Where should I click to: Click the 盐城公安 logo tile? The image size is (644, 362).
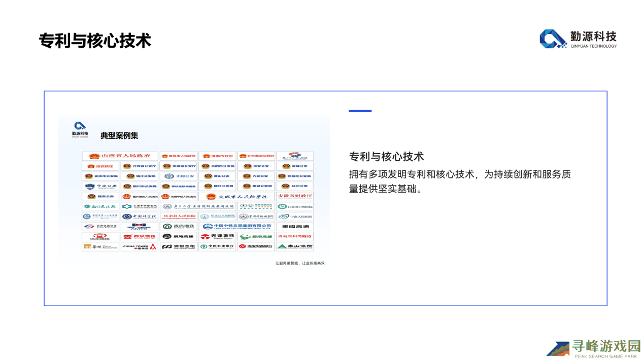coord(295,166)
